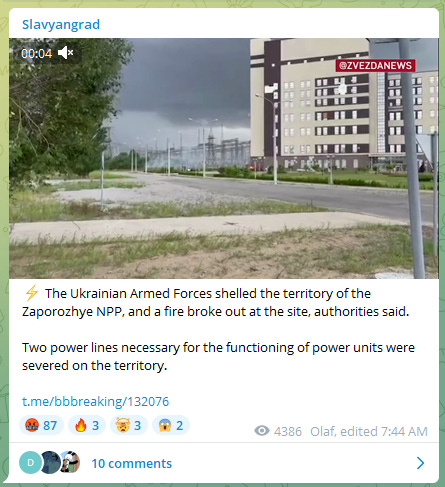The image size is (445, 487).
Task: Click the teal 'D' commenter avatar
Action: [30, 462]
